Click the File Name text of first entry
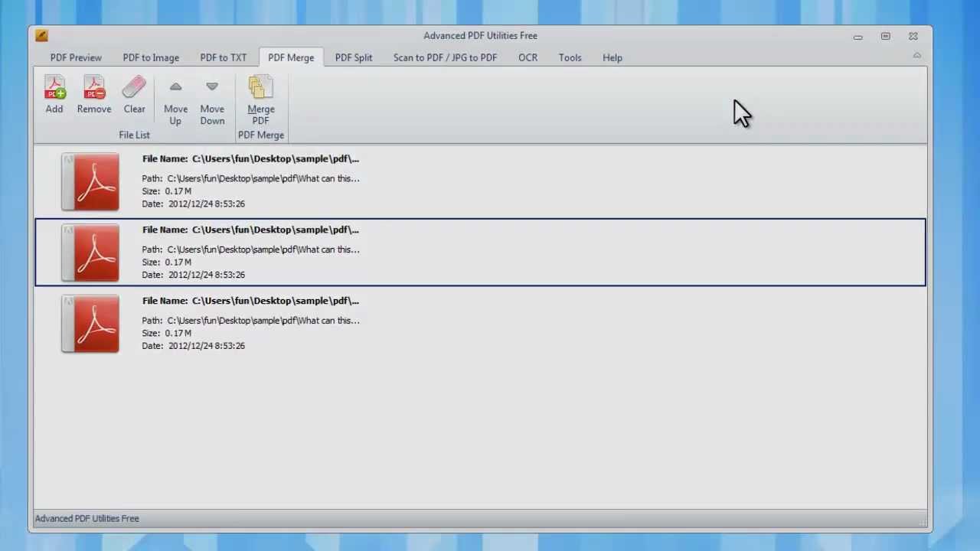 click(x=250, y=159)
